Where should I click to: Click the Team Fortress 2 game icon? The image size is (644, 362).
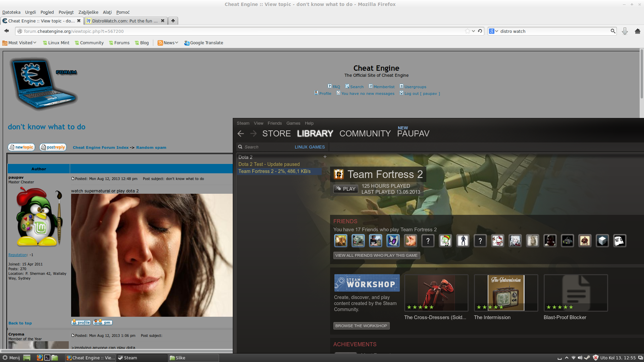coord(339,174)
